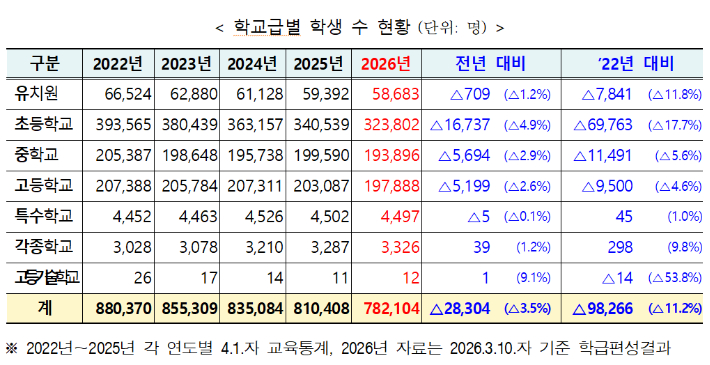This screenshot has height=365, width=710.
Task: Select the 2022년 column header
Action: click(x=118, y=64)
